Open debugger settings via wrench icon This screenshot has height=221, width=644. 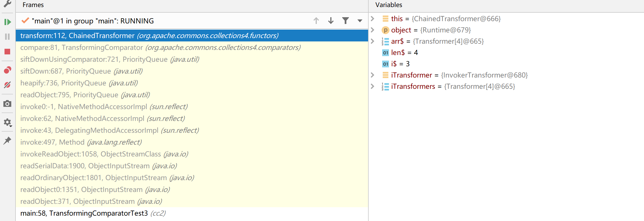(7, 4)
